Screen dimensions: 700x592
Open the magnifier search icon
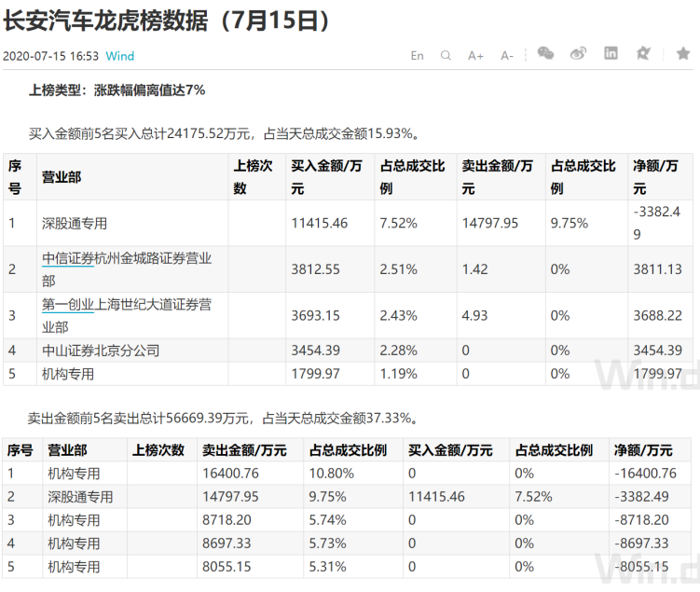pyautogui.click(x=446, y=55)
